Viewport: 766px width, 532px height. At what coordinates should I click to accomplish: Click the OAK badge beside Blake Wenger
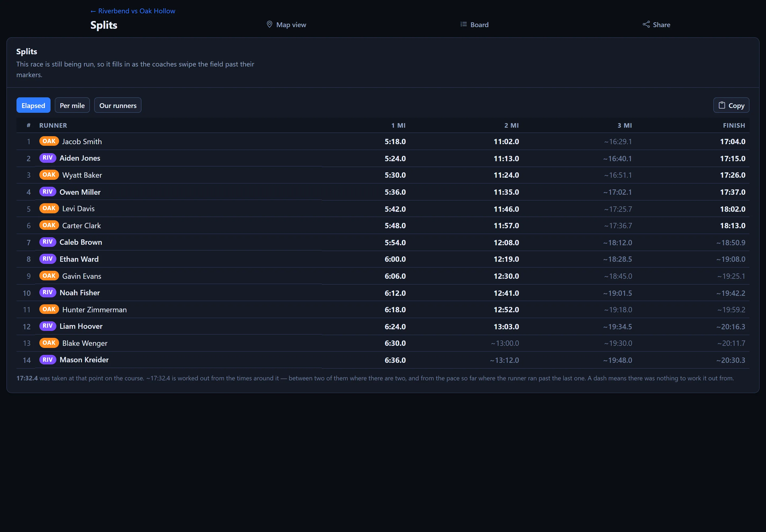point(49,343)
